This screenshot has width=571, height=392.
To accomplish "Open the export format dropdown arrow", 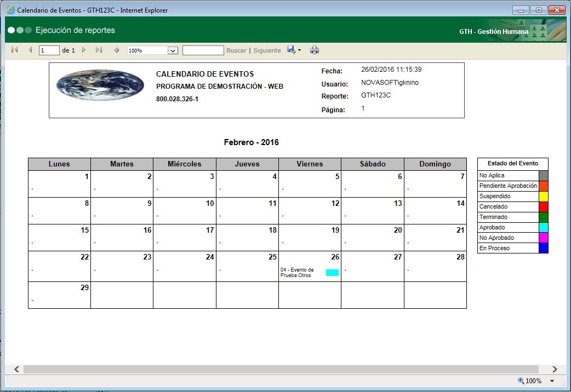I will click(x=299, y=50).
